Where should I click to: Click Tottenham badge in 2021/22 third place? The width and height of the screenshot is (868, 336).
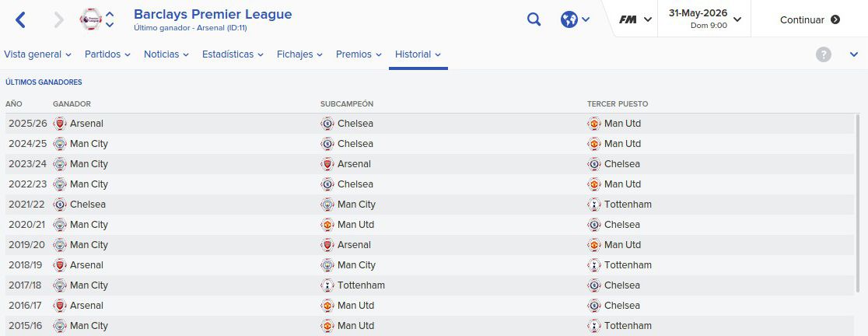tap(594, 205)
